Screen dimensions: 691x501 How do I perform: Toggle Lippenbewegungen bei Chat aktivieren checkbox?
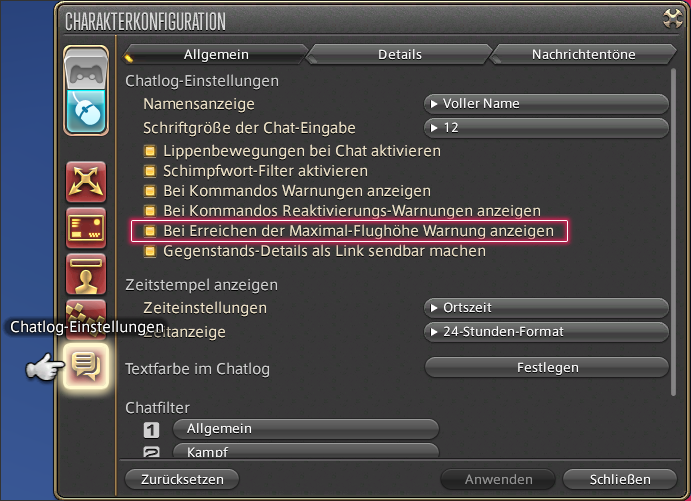tap(150, 151)
